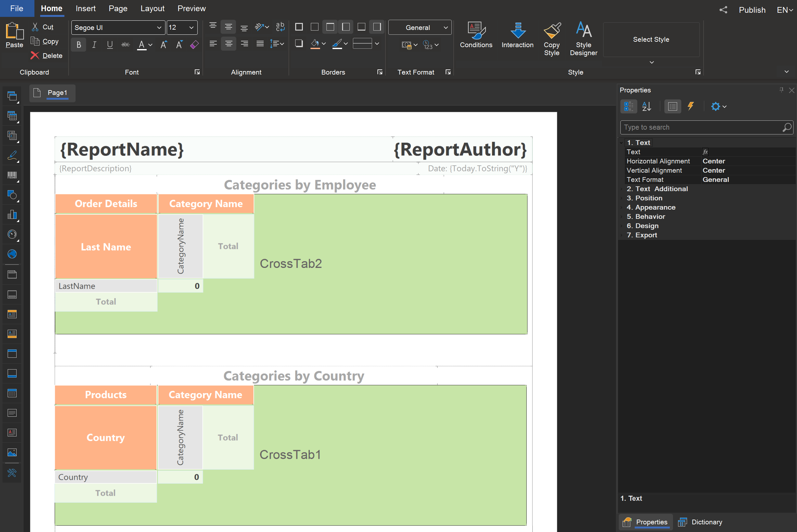Pick the font color A swatch
Screen dimensions: 797x532
point(142,45)
